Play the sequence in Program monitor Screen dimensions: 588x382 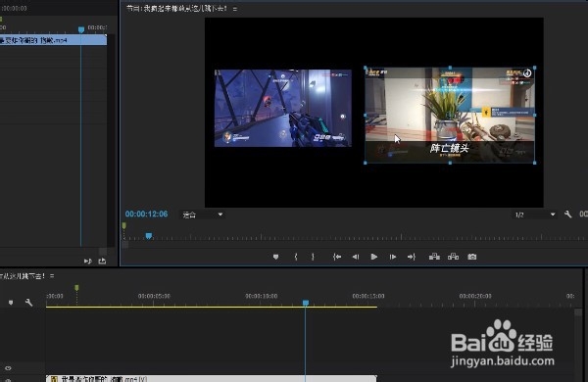point(374,257)
